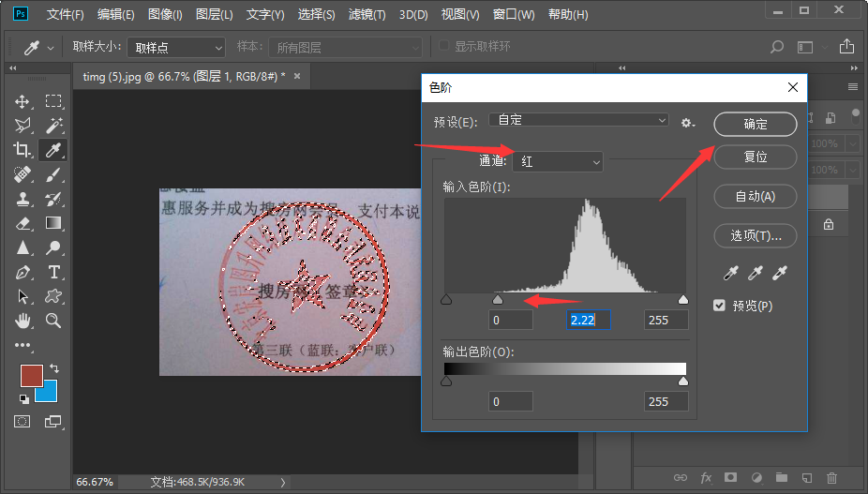
Task: Select the Sharpen/Blur triangle tool
Action: click(x=22, y=247)
